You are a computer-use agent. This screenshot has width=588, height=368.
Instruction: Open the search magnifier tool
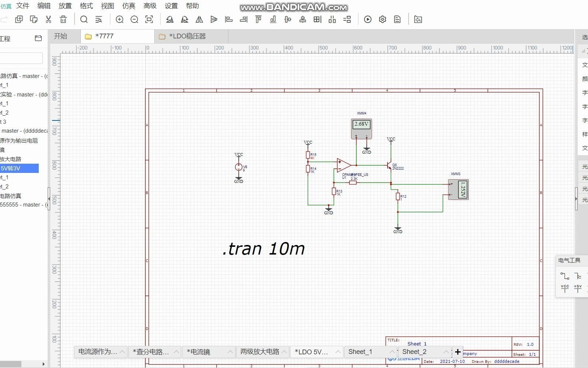[x=84, y=19]
